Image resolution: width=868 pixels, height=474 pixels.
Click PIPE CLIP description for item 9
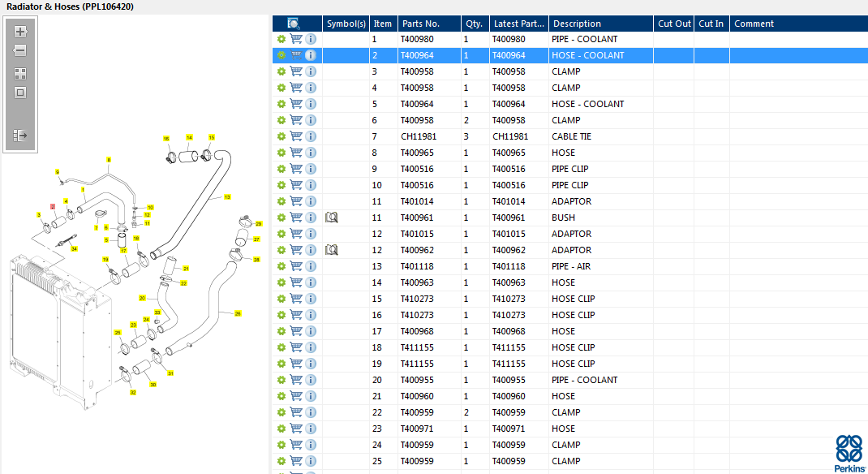569,169
